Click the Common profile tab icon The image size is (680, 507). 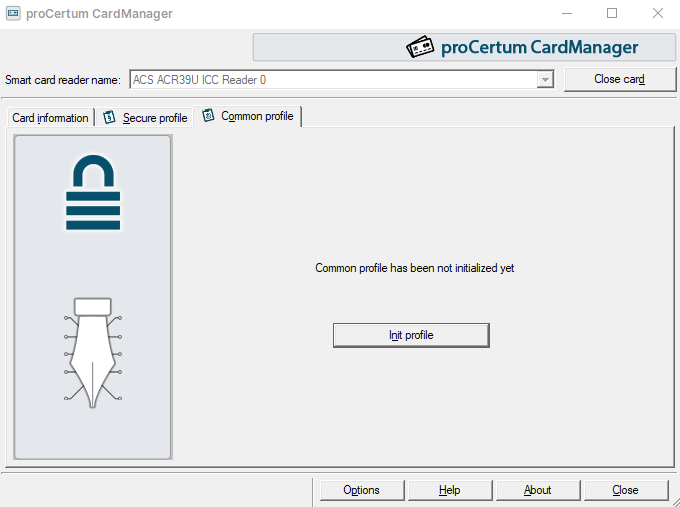click(208, 116)
